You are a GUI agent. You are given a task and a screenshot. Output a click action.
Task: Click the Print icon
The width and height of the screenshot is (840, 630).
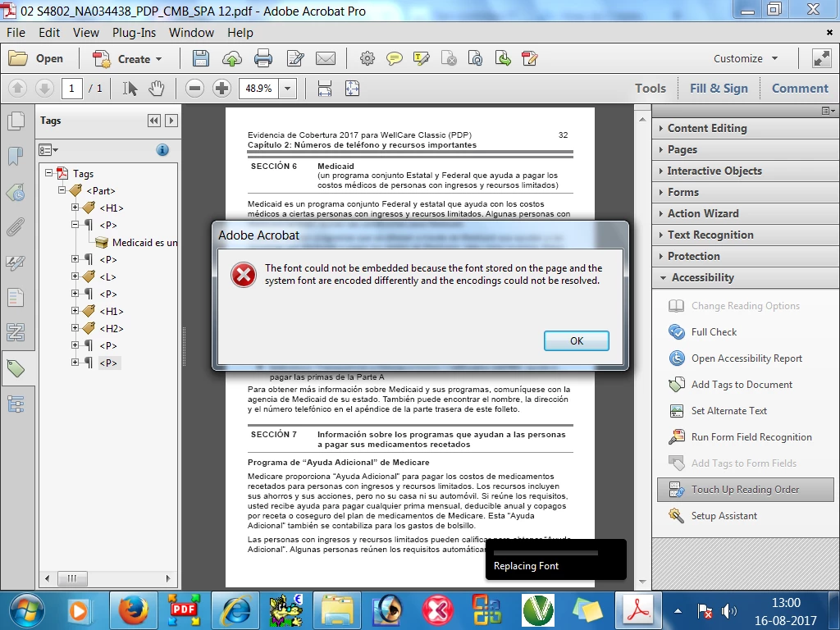pos(263,58)
